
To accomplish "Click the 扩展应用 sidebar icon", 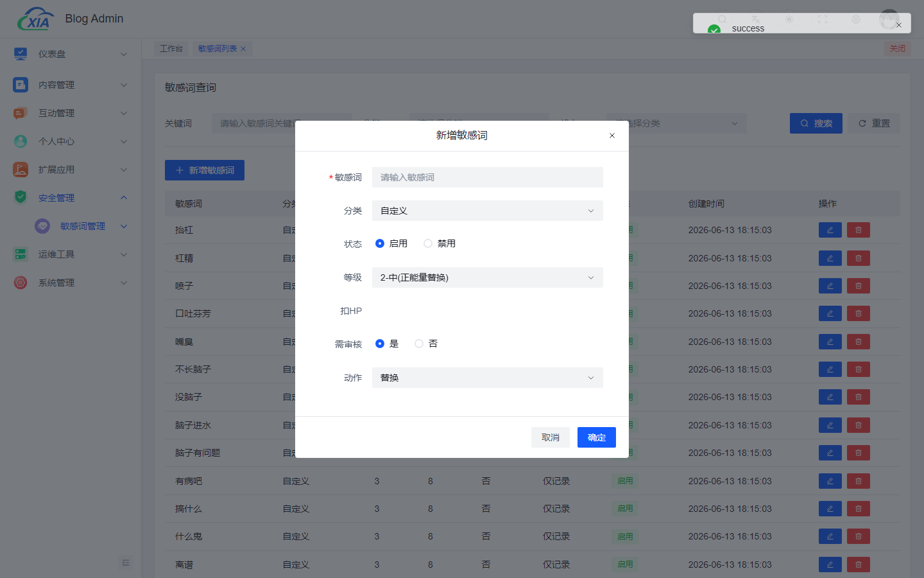I will click(x=21, y=170).
